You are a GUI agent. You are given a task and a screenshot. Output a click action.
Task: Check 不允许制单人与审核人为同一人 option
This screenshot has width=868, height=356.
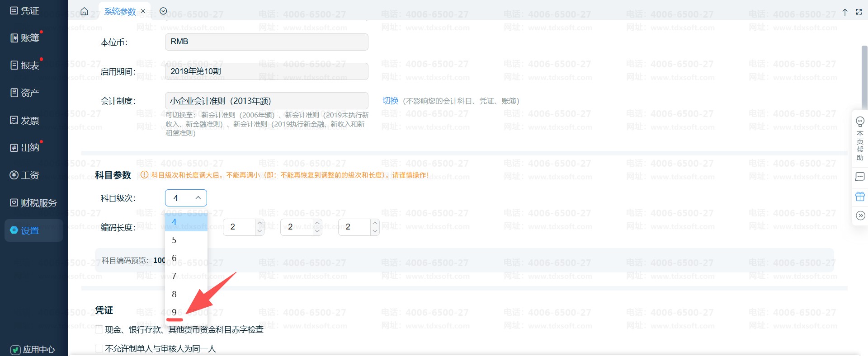[x=99, y=348]
